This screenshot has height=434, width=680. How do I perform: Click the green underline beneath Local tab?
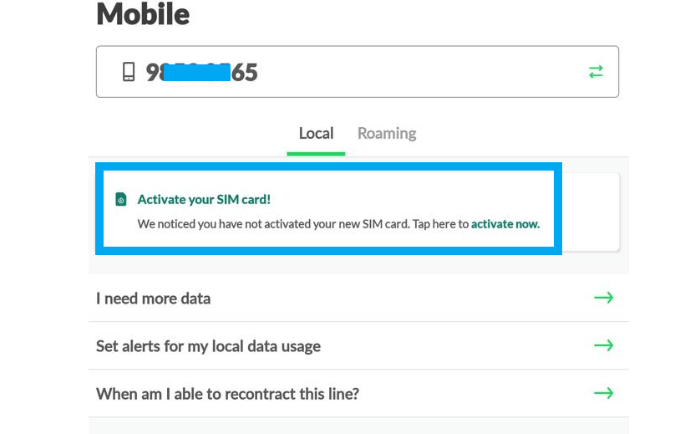(316, 153)
